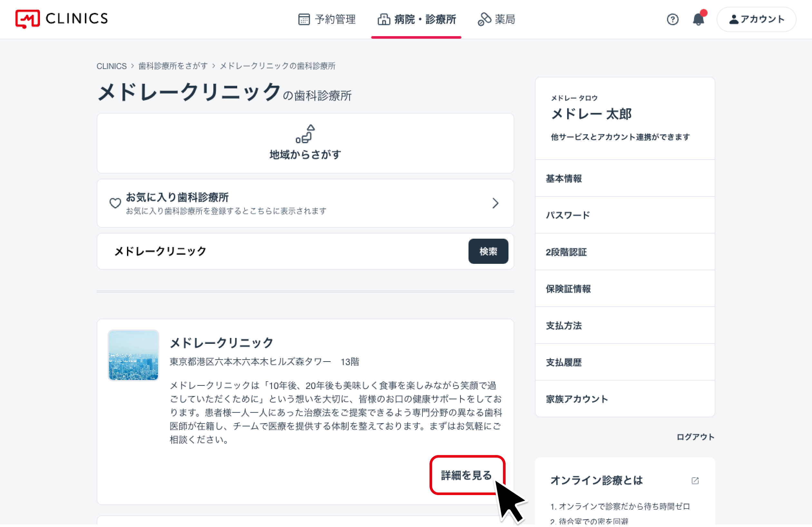Screen dimensions: 812x527
Task: Click ログアウト link
Action: (x=695, y=437)
